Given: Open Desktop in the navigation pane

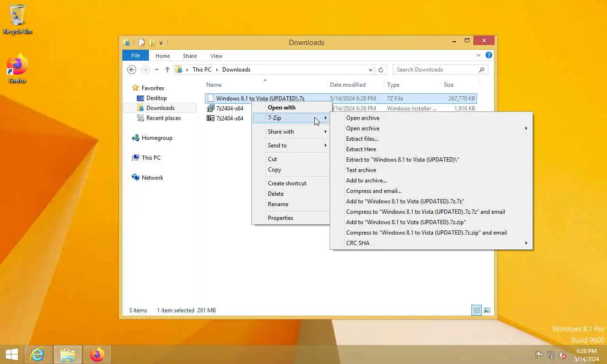Looking at the screenshot, I should click(156, 98).
